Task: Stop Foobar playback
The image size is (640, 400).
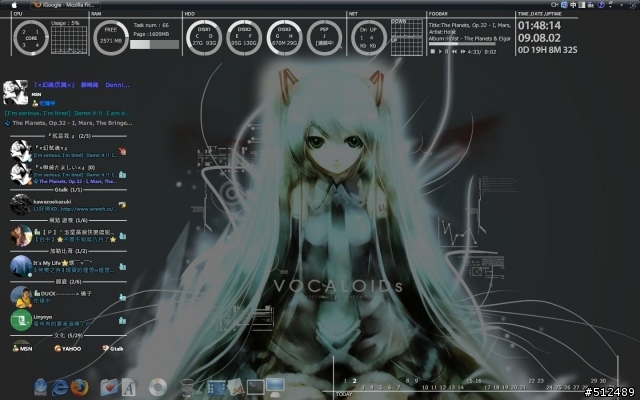Action: pos(433,51)
